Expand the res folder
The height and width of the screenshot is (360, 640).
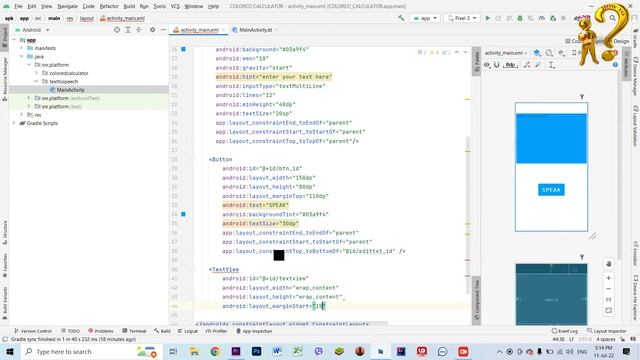pyautogui.click(x=22, y=115)
